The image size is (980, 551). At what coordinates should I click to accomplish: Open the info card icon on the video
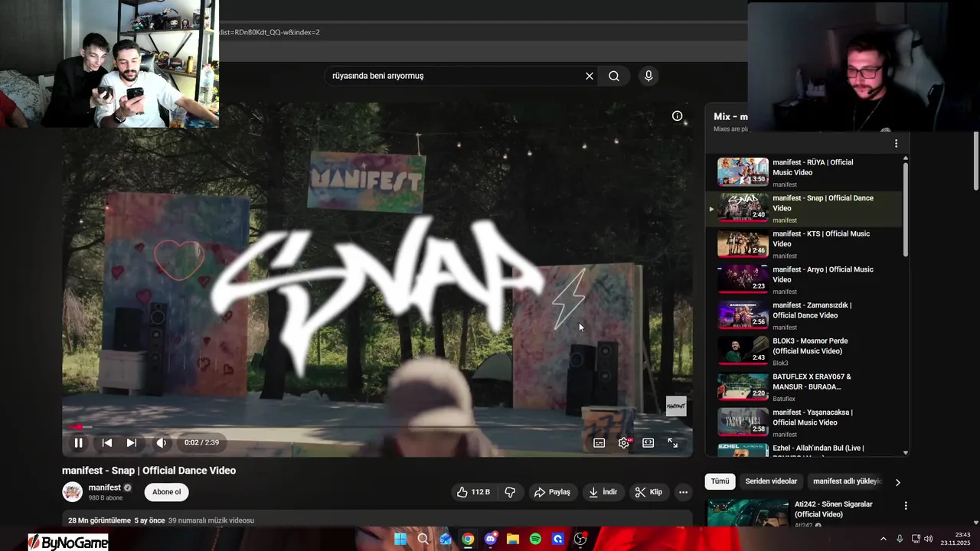click(678, 116)
